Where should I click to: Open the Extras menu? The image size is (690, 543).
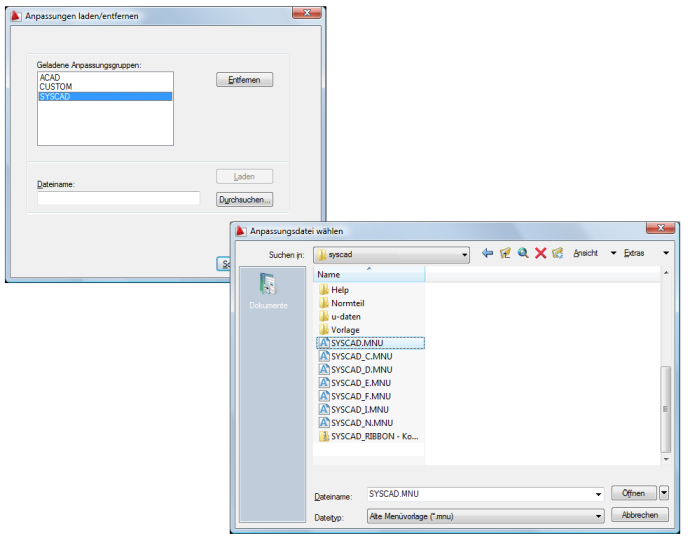pyautogui.click(x=634, y=253)
